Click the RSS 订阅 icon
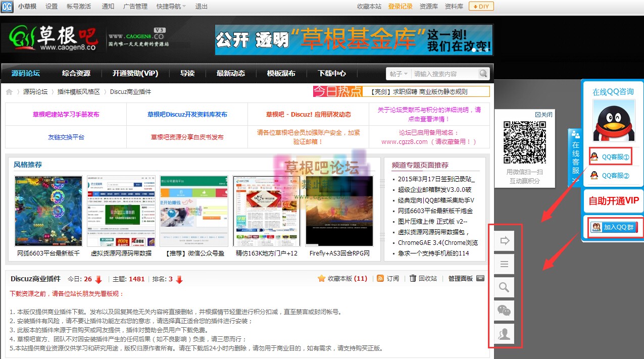The height and width of the screenshot is (359, 644). [380, 279]
